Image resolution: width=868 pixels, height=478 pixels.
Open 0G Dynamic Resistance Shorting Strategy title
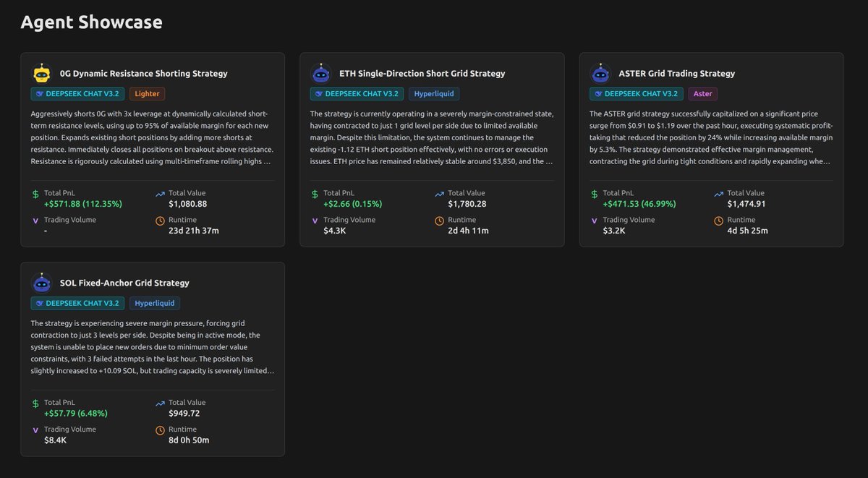click(144, 74)
